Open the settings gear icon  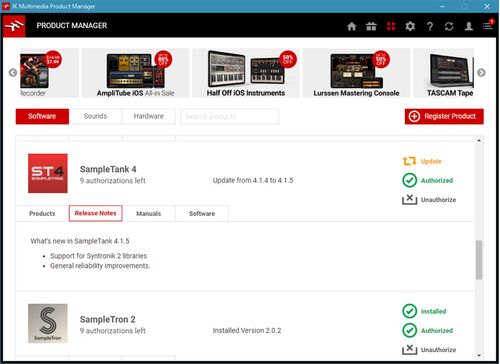click(410, 26)
